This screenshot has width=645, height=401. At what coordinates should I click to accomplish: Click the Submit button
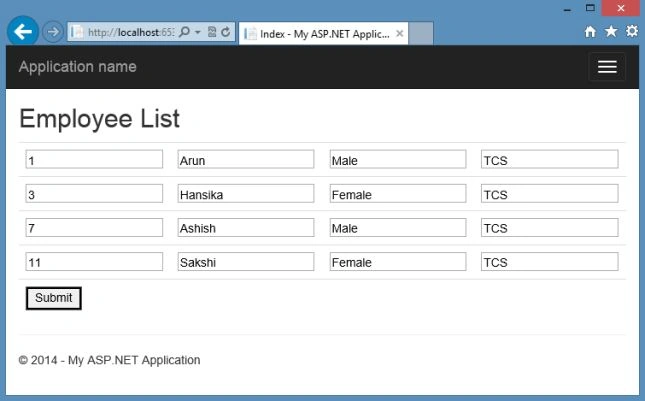[53, 298]
